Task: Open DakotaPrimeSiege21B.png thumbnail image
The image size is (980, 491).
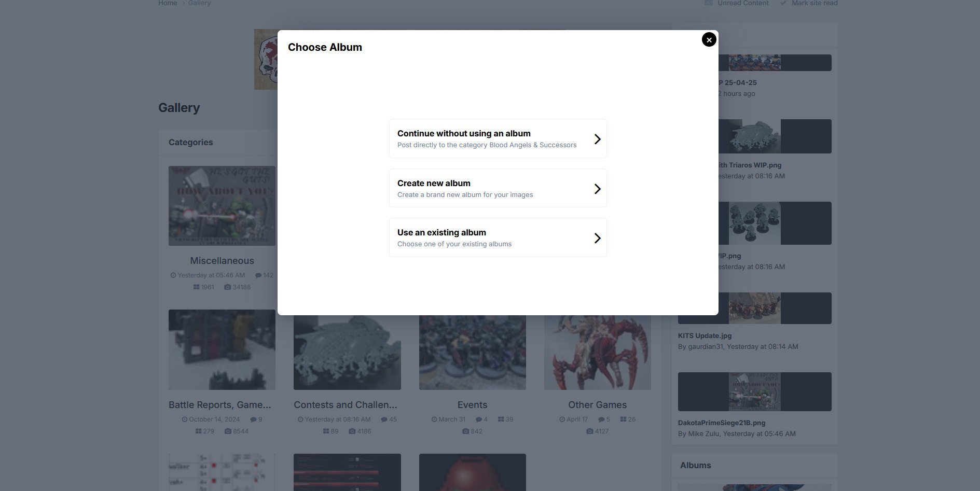Action: pos(754,392)
